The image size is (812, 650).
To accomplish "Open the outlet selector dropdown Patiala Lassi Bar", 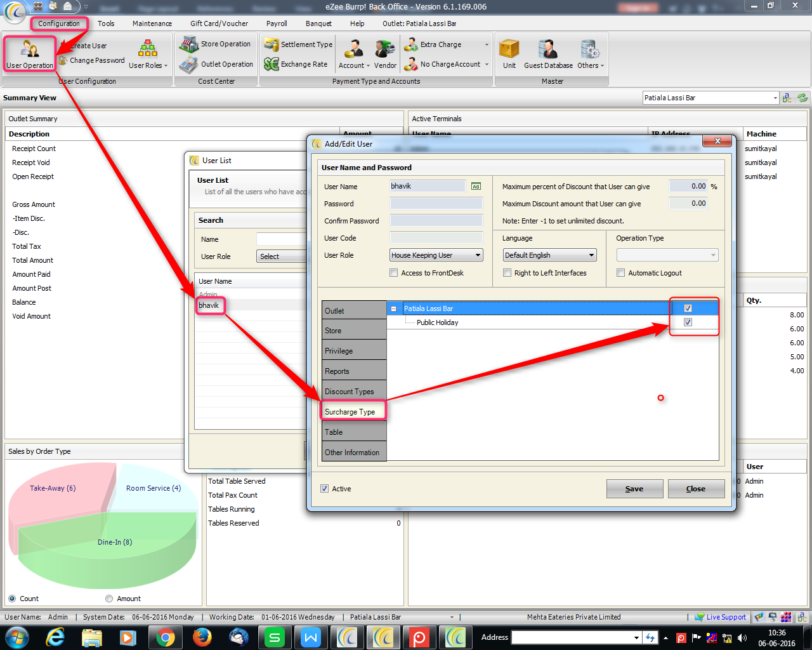I will [x=711, y=98].
